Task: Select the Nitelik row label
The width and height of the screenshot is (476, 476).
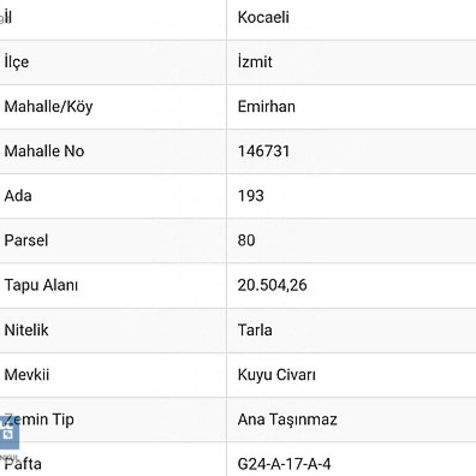Action: click(x=26, y=330)
